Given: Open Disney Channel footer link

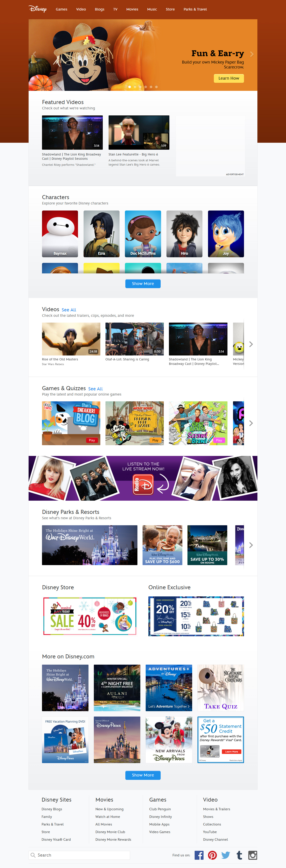Looking at the screenshot, I should coord(215,839).
